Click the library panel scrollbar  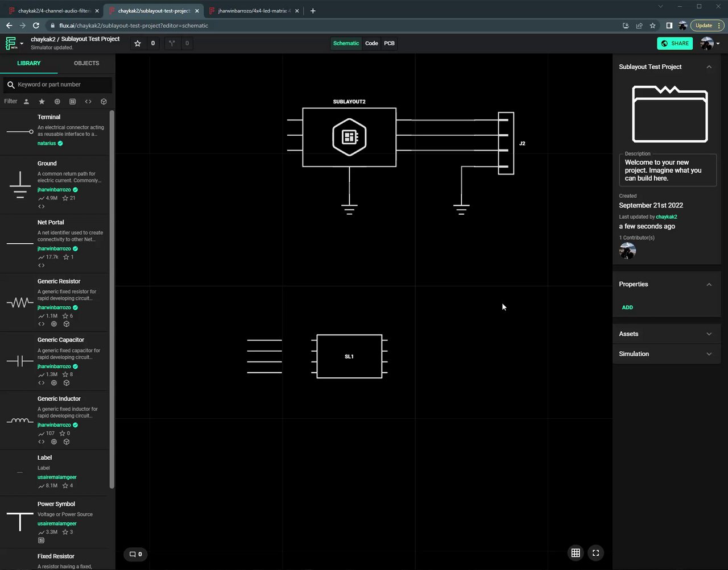tap(112, 298)
